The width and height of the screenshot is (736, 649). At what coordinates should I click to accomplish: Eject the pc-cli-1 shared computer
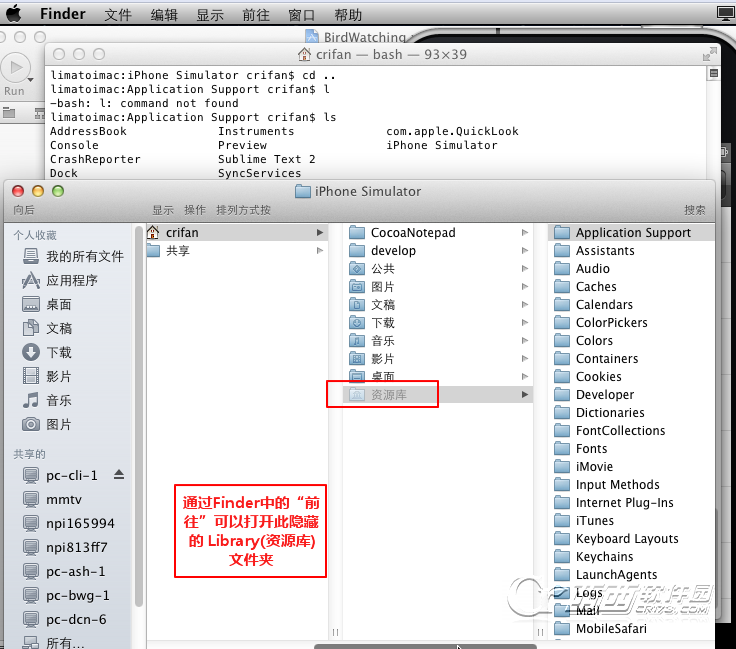click(119, 475)
